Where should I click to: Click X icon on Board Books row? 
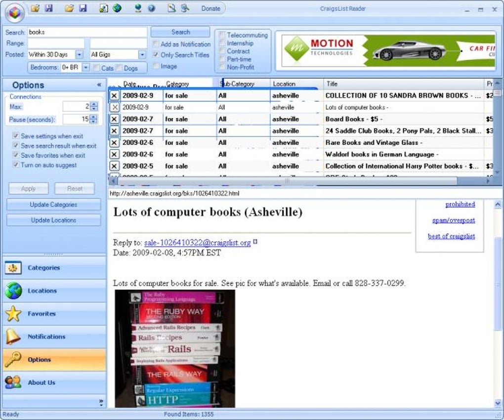coord(114,119)
